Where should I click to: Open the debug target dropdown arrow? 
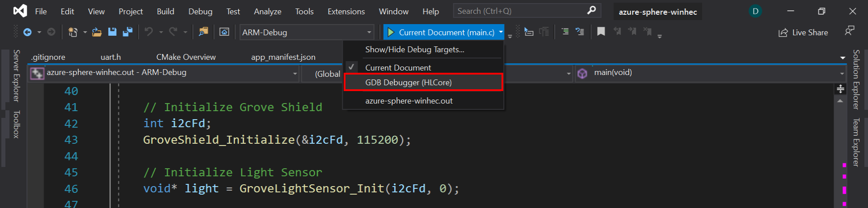click(501, 32)
